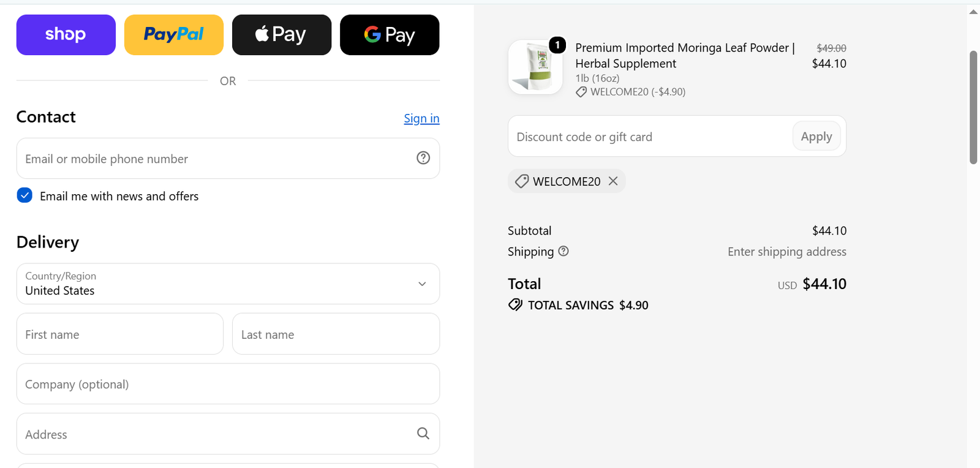Click the WELCOME20 tag icon in chip

coord(522,181)
